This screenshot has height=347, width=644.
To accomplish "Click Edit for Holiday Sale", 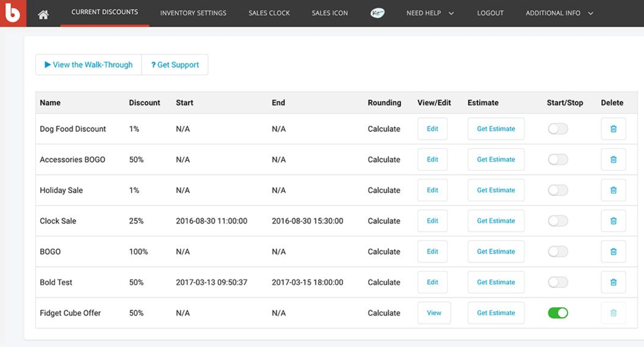I will click(x=432, y=190).
